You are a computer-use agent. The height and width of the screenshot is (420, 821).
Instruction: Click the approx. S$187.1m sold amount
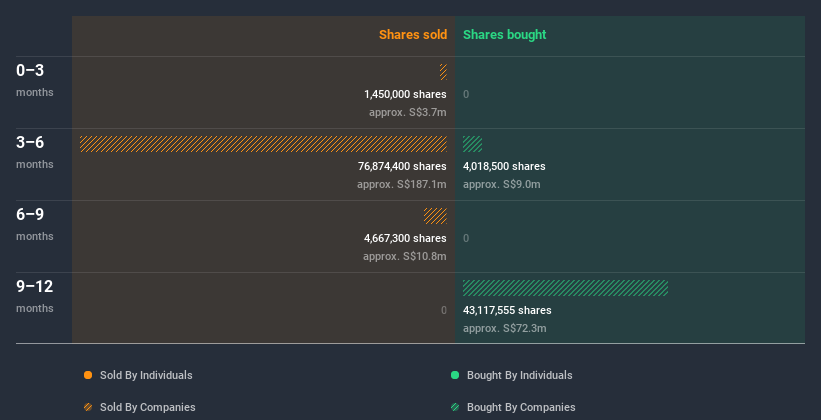pyautogui.click(x=402, y=184)
